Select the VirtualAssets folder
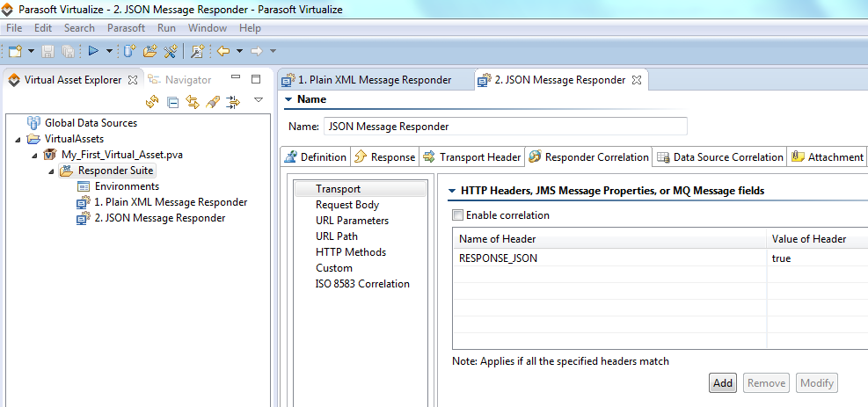This screenshot has width=868, height=407. [x=74, y=139]
